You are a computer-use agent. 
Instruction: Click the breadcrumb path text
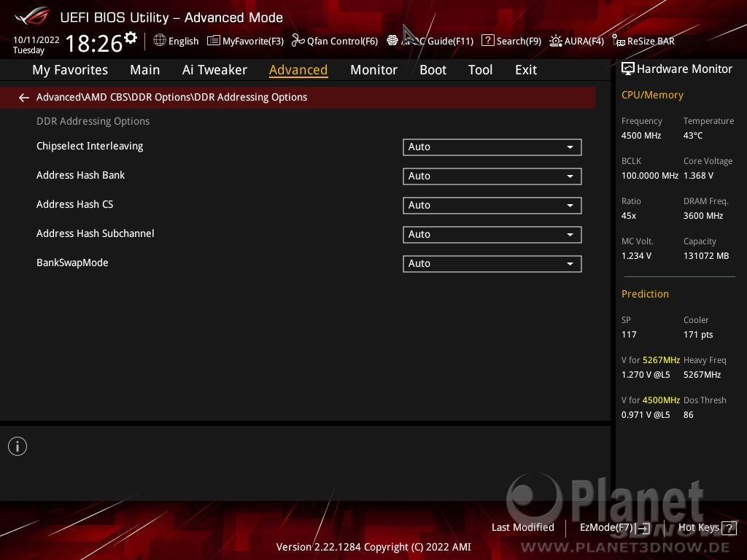171,97
